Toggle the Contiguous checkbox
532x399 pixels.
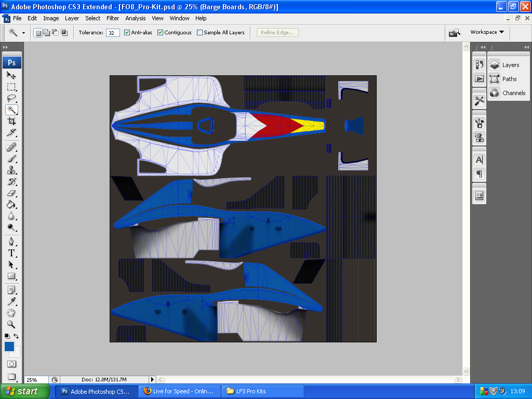coord(160,33)
